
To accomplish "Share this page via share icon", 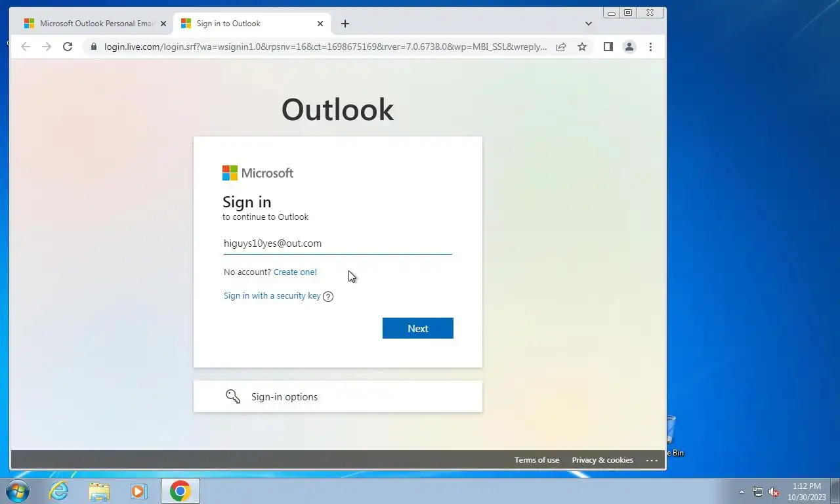I will point(561,47).
